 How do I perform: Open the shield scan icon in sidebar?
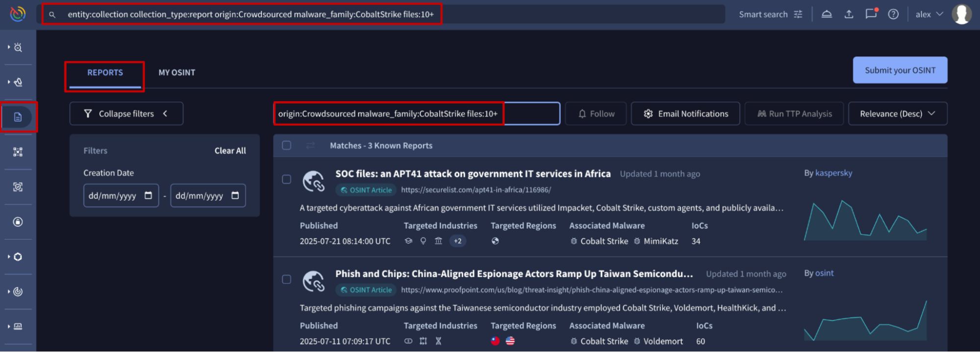coord(18,187)
